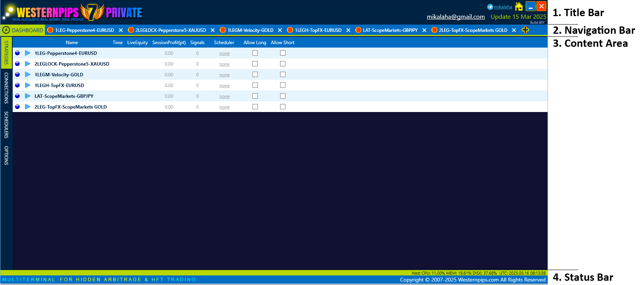644x285 pixels.
Task: Check Allow Long for 2LEGLOCK-Pepperstone5-XAUUSD
Action: point(255,64)
